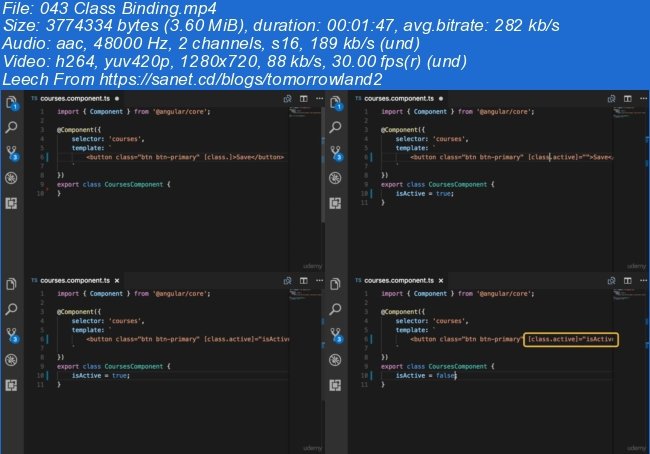Click 'export class CoursesComponent {' in isActive = false frame
Screen dimensions: 650x454
pos(438,367)
